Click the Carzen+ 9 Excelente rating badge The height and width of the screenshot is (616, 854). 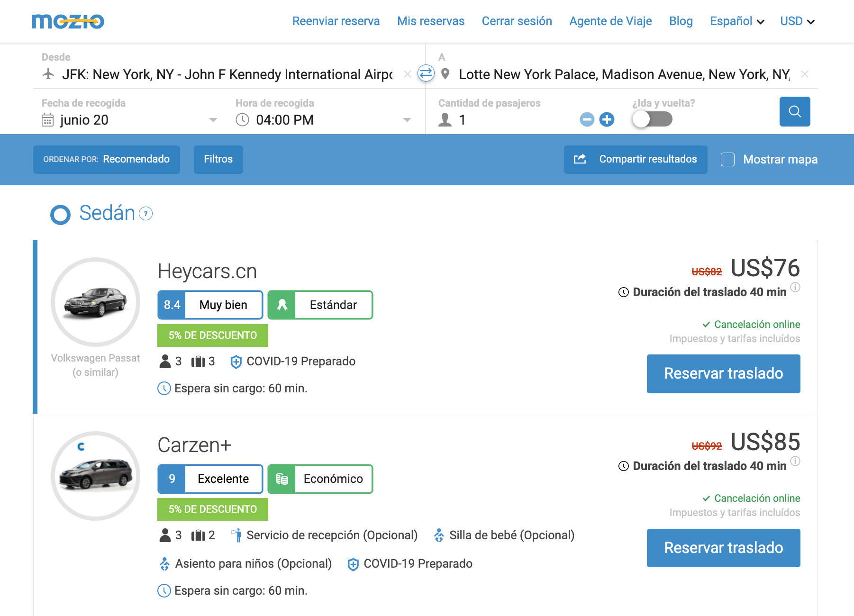(x=210, y=479)
